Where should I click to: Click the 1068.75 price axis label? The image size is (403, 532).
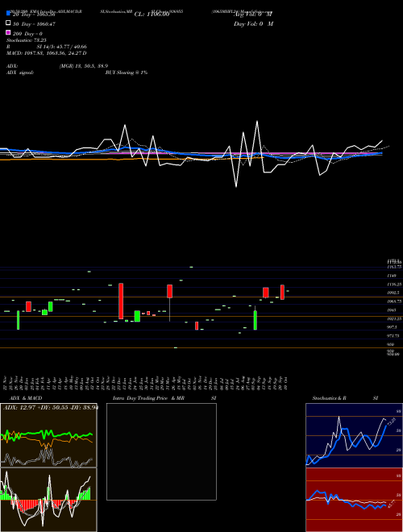(x=394, y=301)
